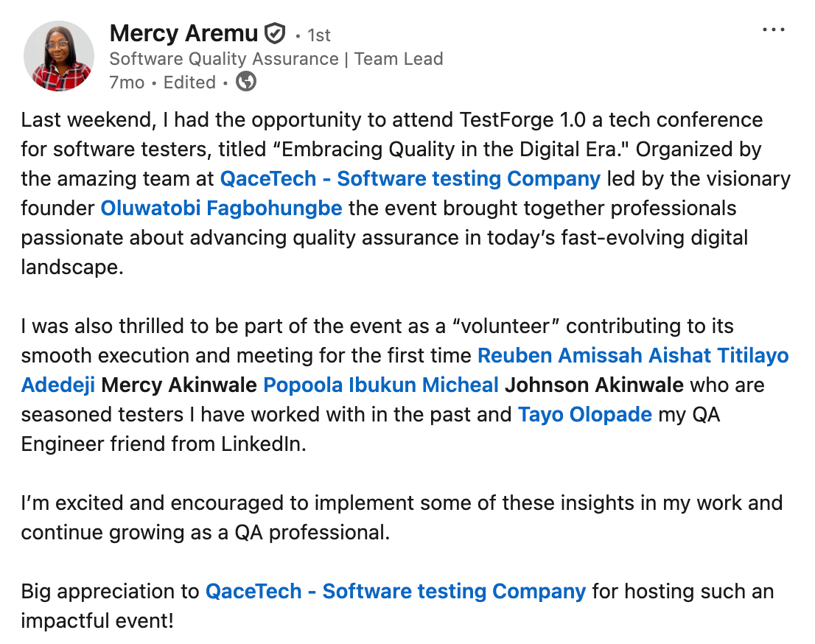
Task: Open Mercy Aremu's profile photo
Action: point(58,55)
